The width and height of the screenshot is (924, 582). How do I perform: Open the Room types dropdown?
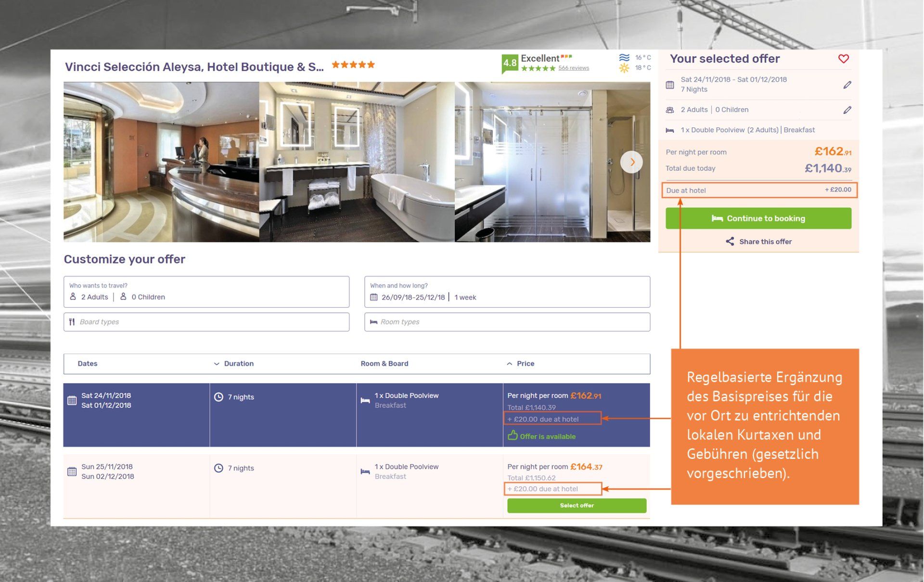[x=507, y=322]
